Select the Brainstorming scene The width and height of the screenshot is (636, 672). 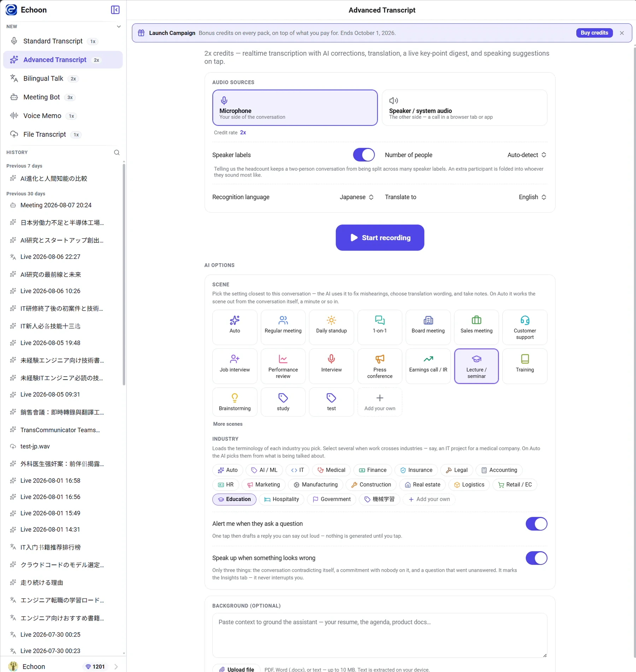(235, 402)
